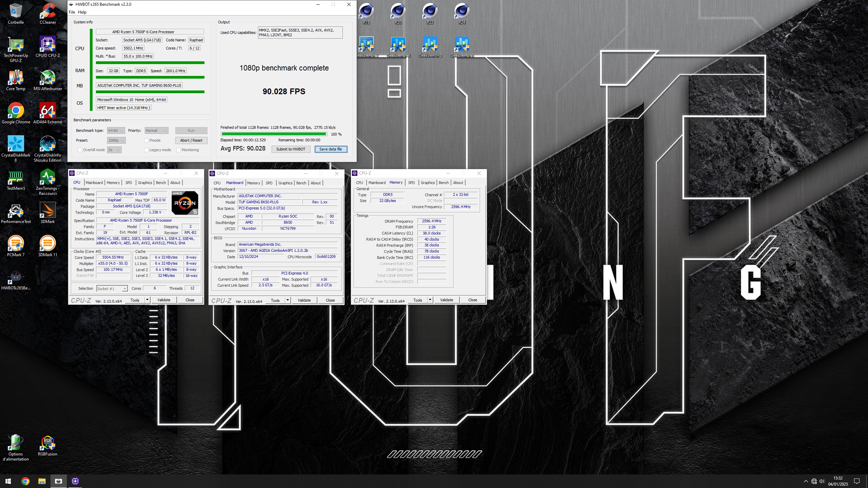Open the CCleaner desktop icon
Viewport: 868px width, 488px height.
[x=47, y=14]
